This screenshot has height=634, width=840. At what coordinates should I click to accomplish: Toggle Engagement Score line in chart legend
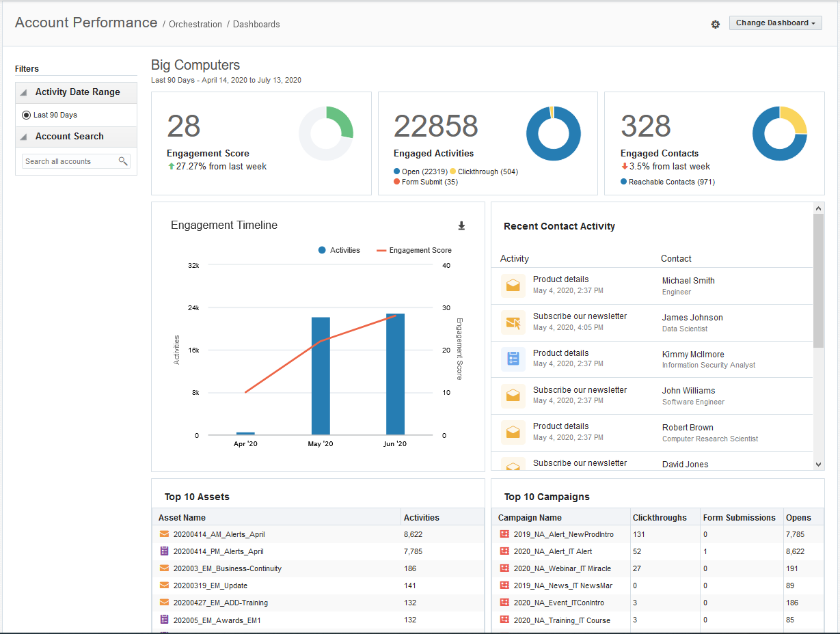[x=414, y=250]
